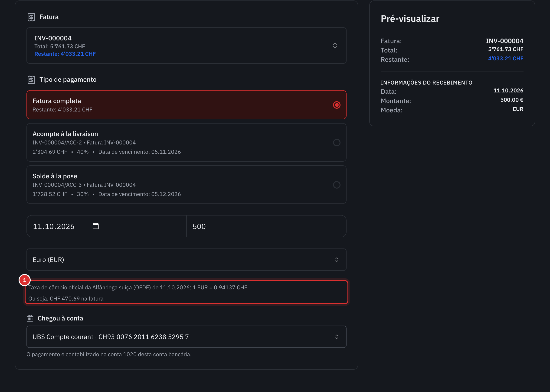
Task: Click the 2'304.69 CHF 40% due date line
Action: point(106,152)
